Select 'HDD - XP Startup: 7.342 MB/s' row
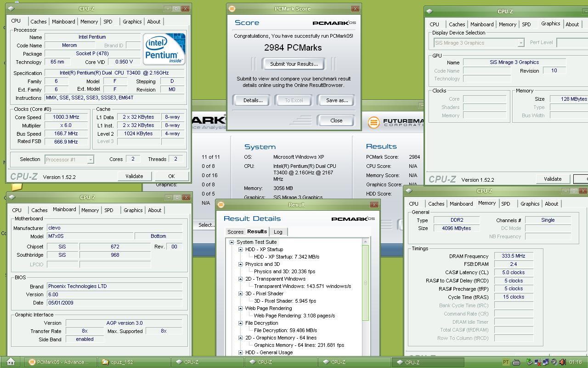The height and width of the screenshot is (368, 588). point(287,257)
